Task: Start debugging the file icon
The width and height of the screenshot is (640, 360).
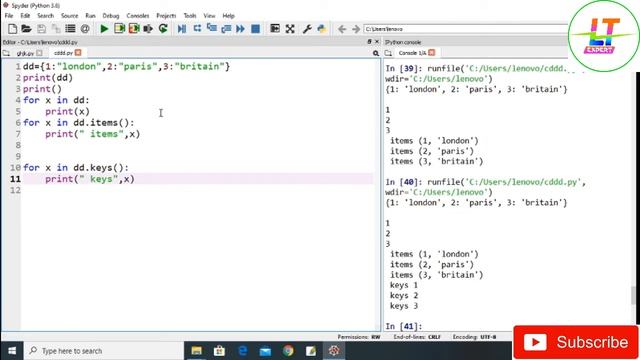Action: coord(182,29)
